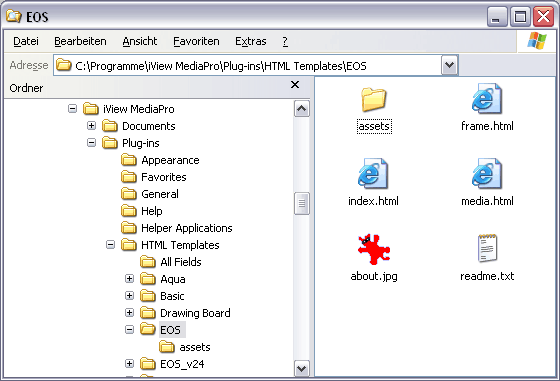560x381 pixels.
Task: Click the 'index.html' file name
Action: tap(373, 201)
